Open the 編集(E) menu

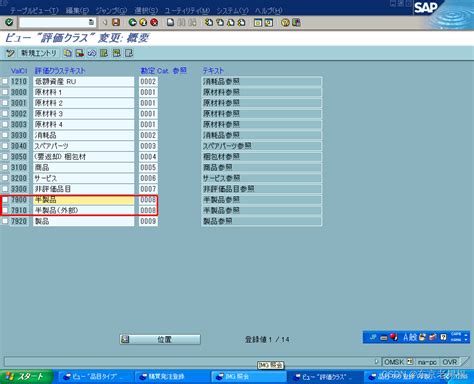pos(77,10)
